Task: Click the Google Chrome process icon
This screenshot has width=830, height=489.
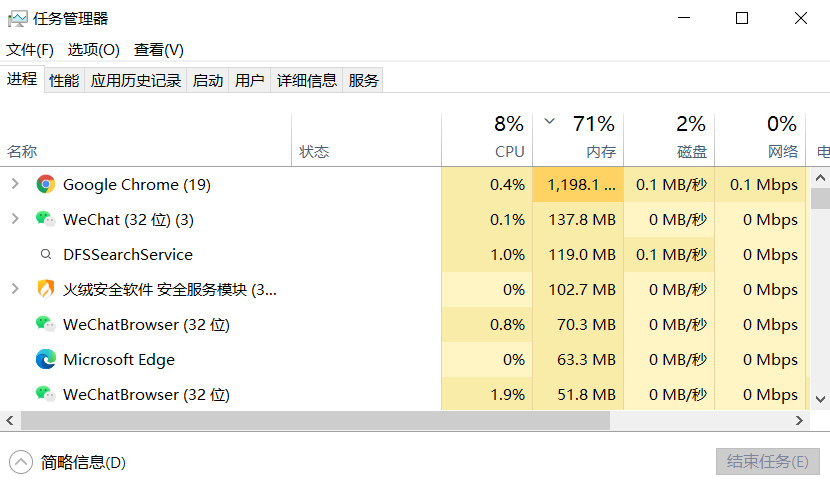Action: pos(45,185)
